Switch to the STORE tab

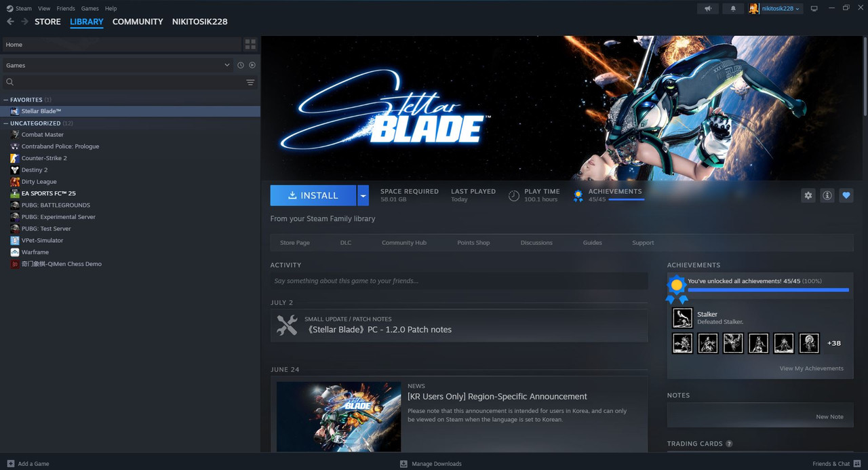[47, 22]
